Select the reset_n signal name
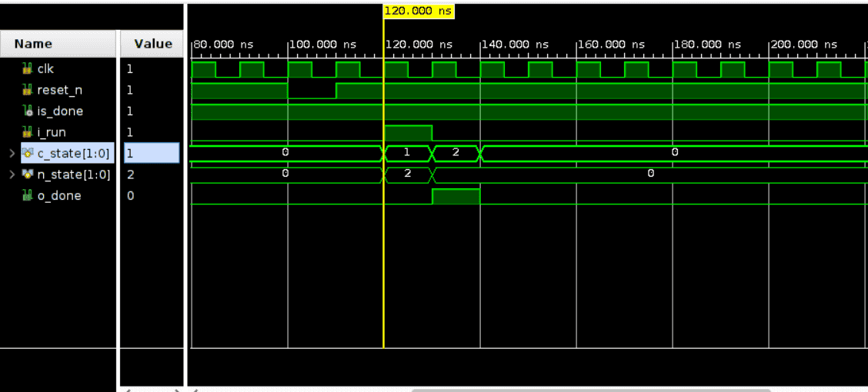Screen dimensions: 868x392 (60, 90)
